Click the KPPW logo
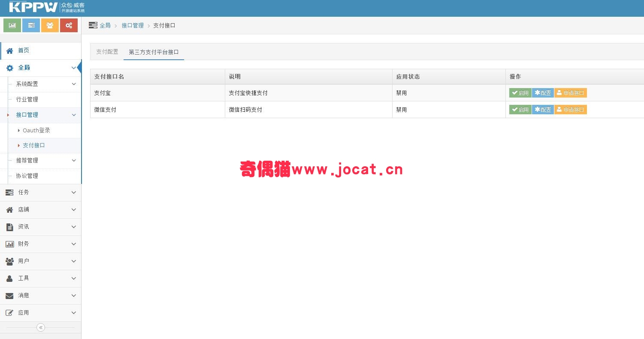Image resolution: width=644 pixels, height=339 pixels. click(x=33, y=7)
